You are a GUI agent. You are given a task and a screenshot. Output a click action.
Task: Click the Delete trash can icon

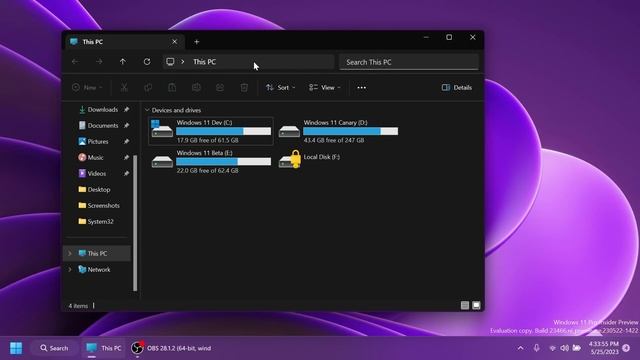click(x=244, y=87)
